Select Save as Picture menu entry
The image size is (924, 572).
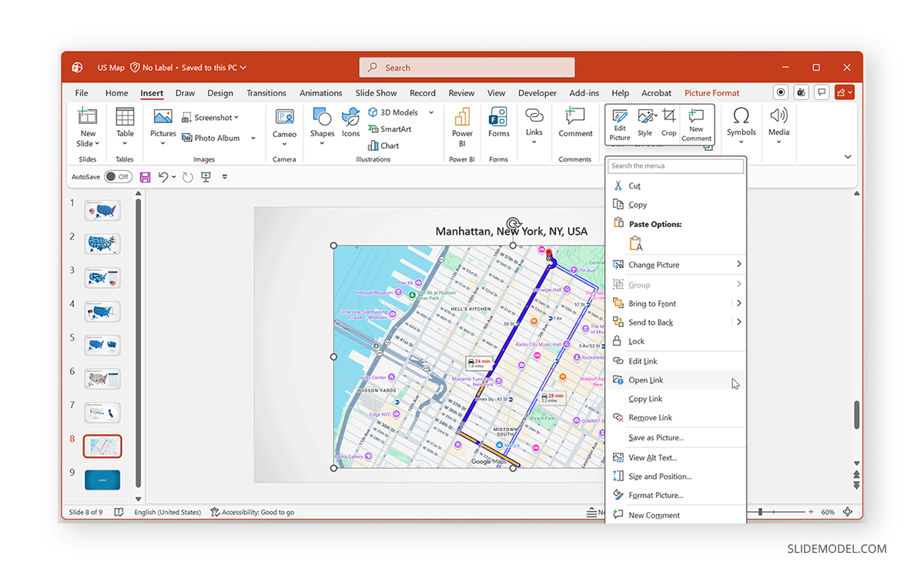point(676,437)
